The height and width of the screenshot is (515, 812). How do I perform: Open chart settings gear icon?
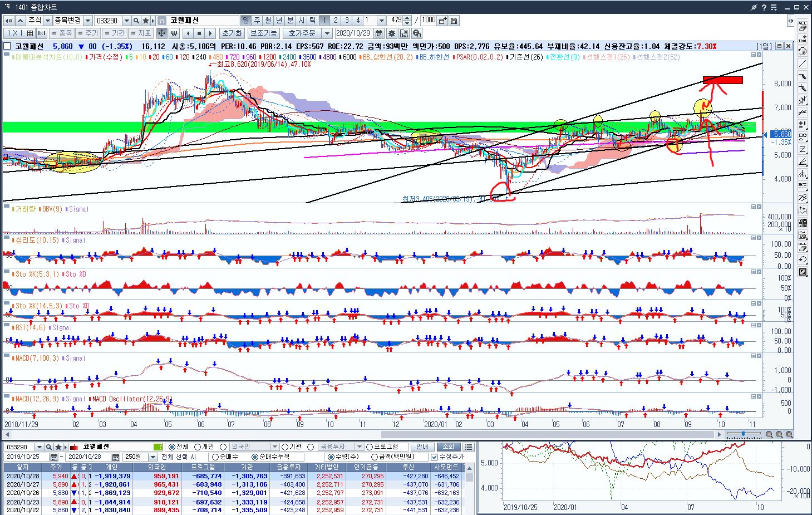[x=392, y=33]
